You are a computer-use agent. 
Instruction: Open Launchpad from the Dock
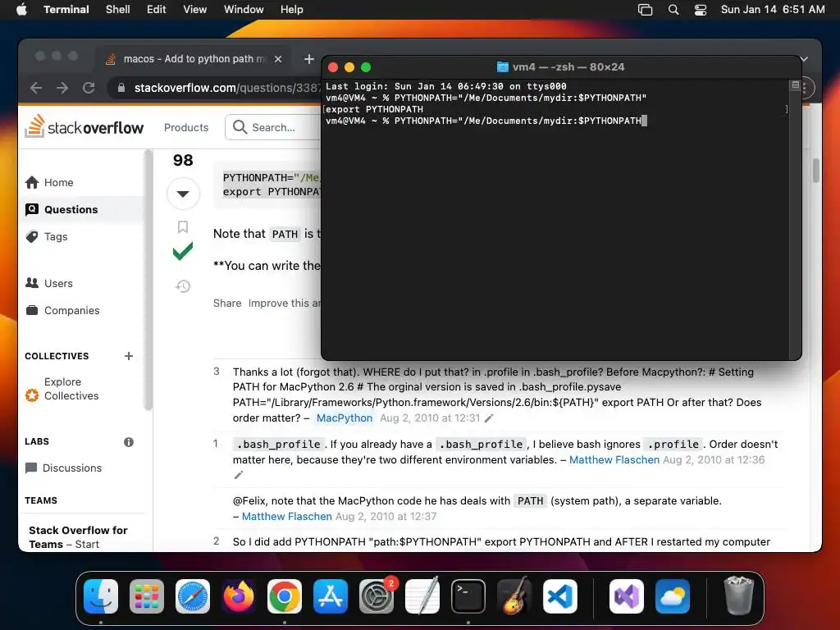[x=147, y=596]
